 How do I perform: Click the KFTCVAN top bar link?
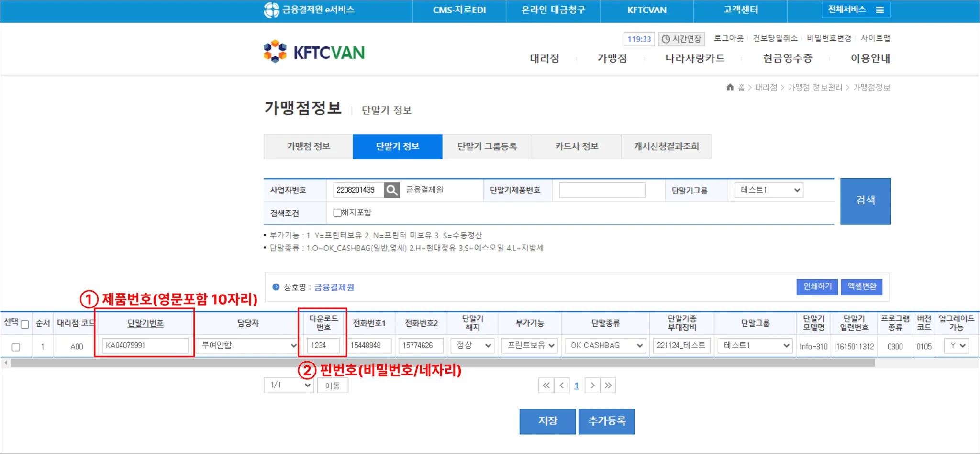click(647, 10)
